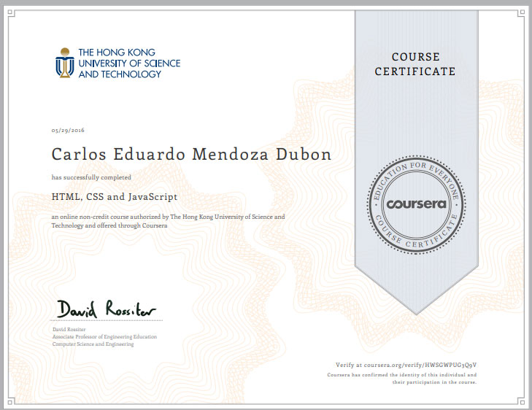Click the "online non-credit course" description paragraph
This screenshot has height=410, width=532.
[168, 221]
